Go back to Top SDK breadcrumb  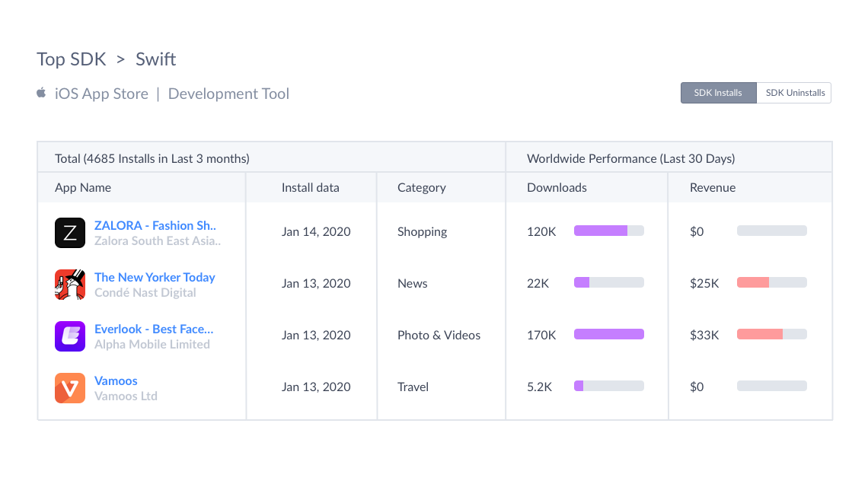71,59
